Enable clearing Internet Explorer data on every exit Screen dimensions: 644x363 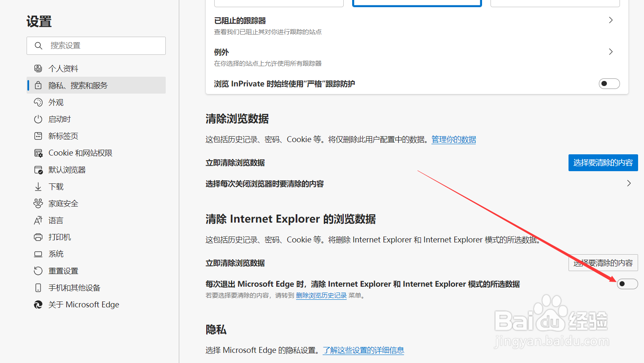click(x=627, y=284)
